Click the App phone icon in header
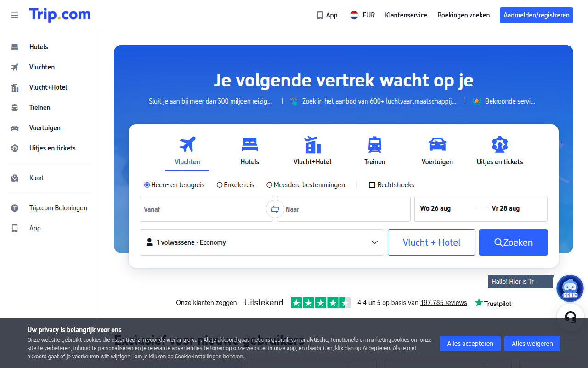Viewport: 588px width, 368px height. tap(320, 15)
